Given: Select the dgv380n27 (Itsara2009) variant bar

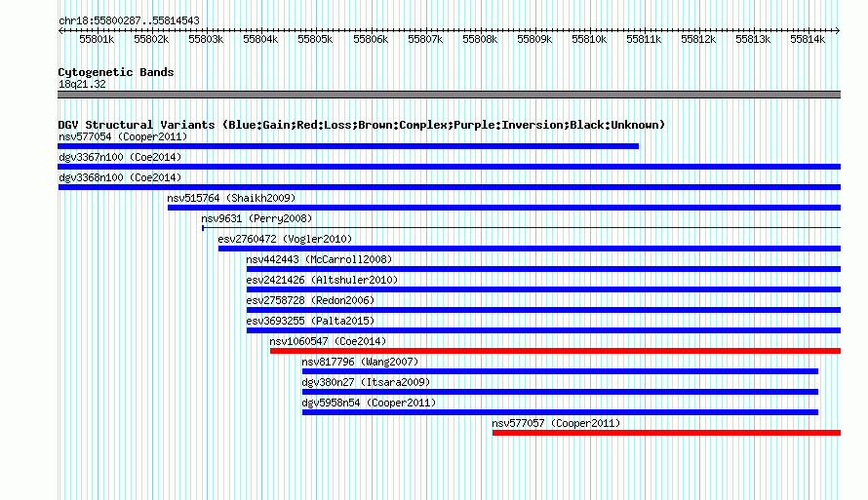Looking at the screenshot, I should click(x=560, y=392).
